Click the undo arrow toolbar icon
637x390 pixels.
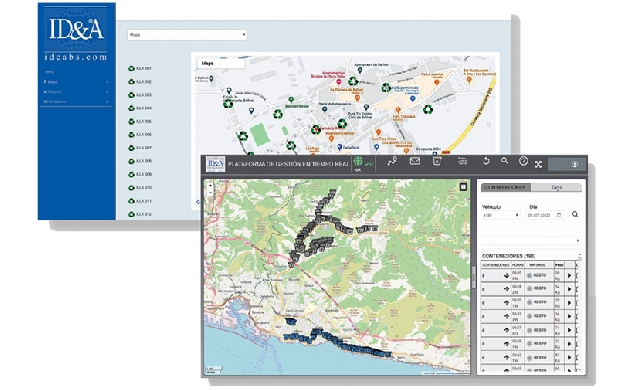pyautogui.click(x=486, y=161)
